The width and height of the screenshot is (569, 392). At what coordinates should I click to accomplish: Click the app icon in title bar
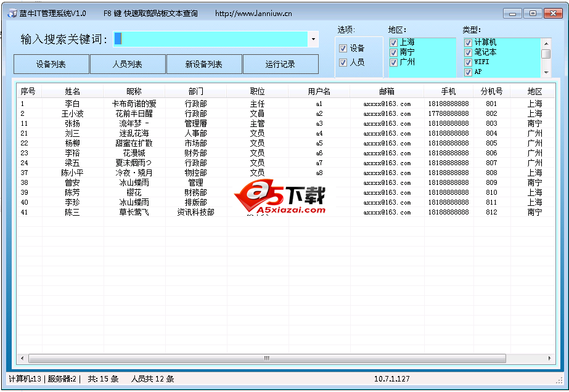12,14
